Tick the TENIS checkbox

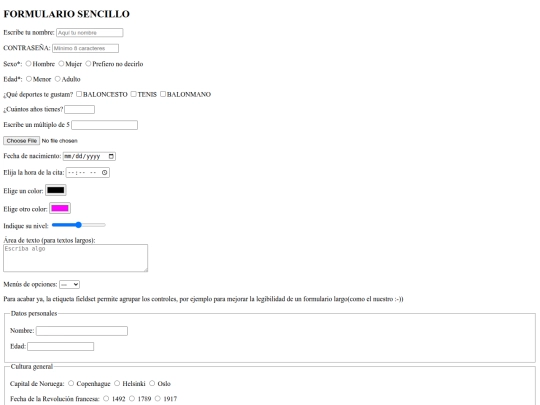tap(134, 94)
